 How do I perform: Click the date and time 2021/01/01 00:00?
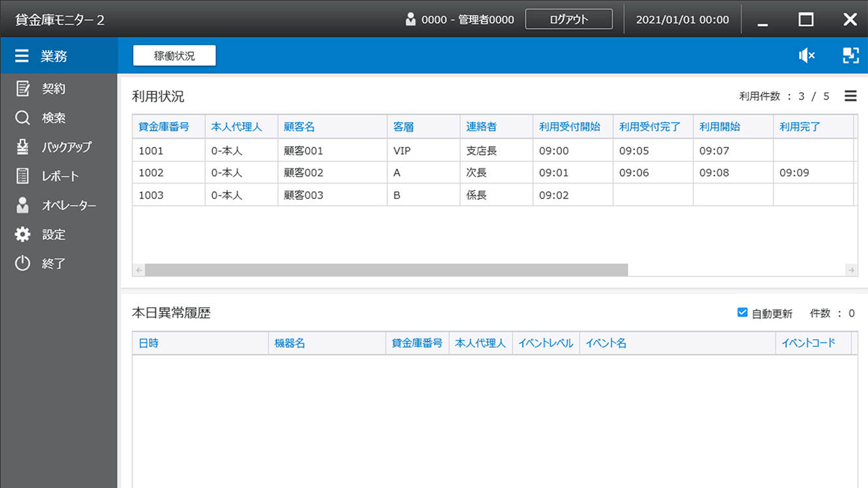tap(683, 20)
